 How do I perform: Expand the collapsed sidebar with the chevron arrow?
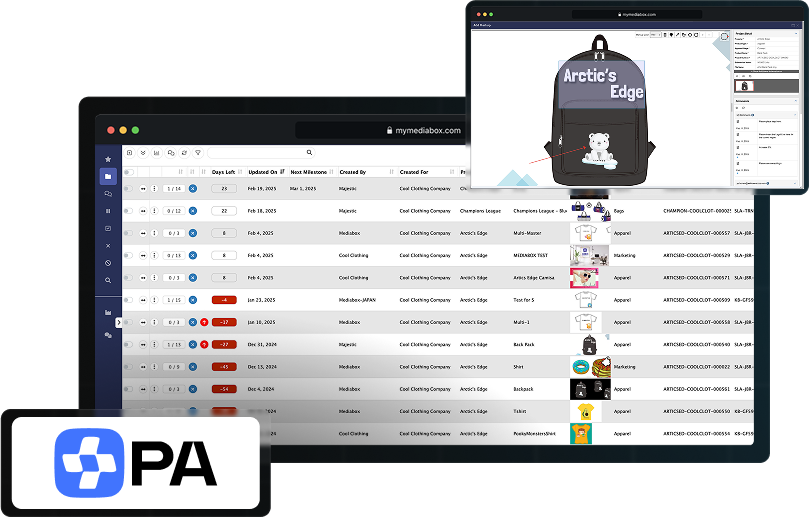point(118,322)
